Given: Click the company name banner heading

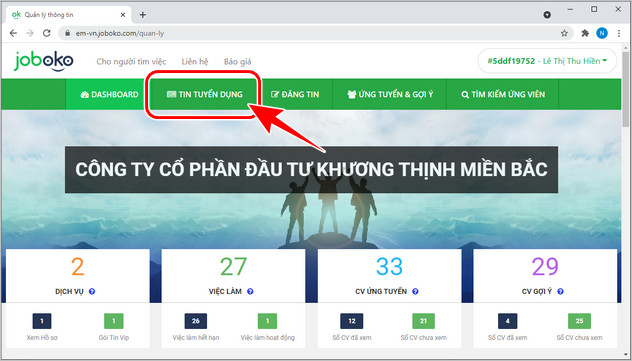Looking at the screenshot, I should click(x=311, y=170).
